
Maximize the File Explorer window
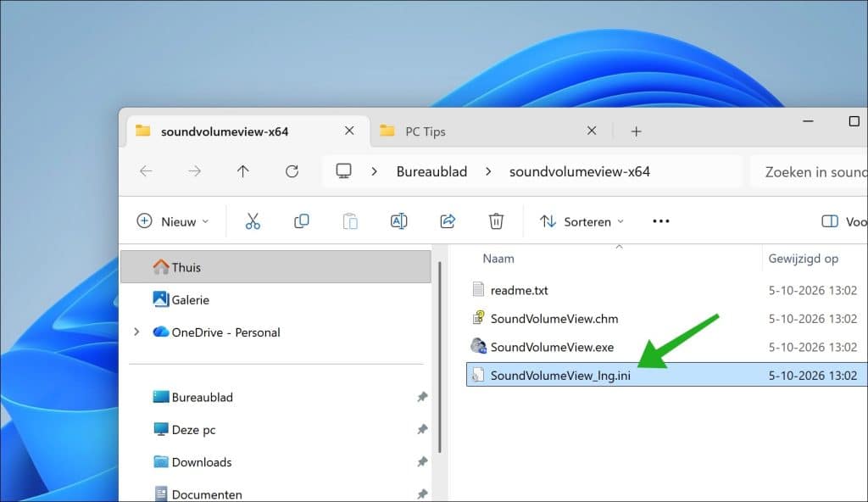coord(854,120)
